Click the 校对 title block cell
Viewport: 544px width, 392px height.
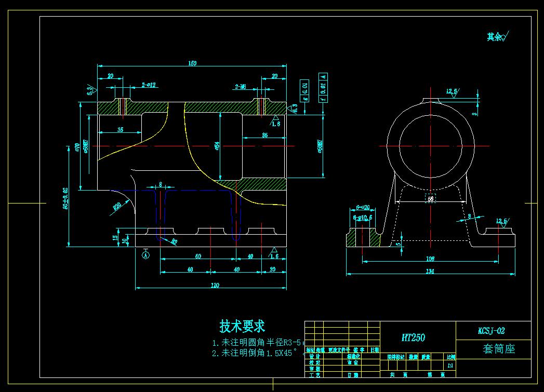click(315, 362)
